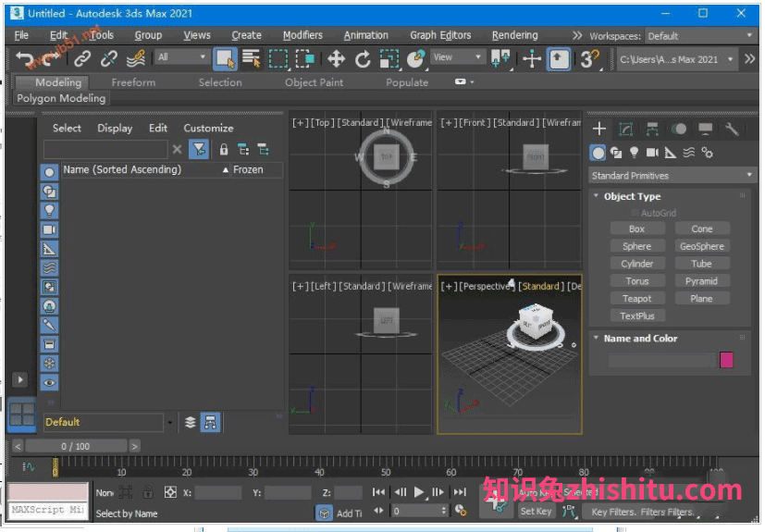Create a Box primitive

point(636,229)
